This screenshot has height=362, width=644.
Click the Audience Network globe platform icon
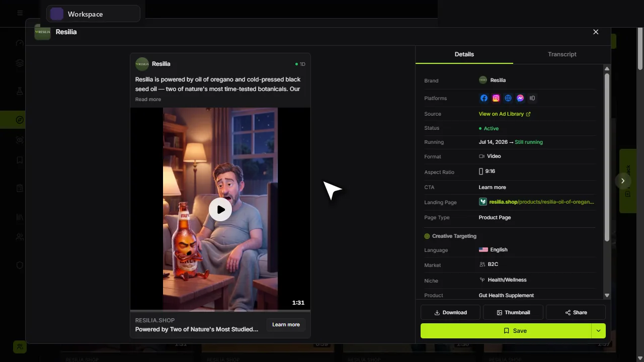(x=508, y=98)
